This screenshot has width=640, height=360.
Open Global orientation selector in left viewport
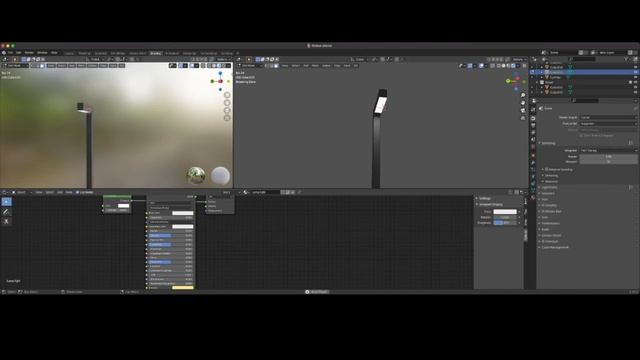97,59
